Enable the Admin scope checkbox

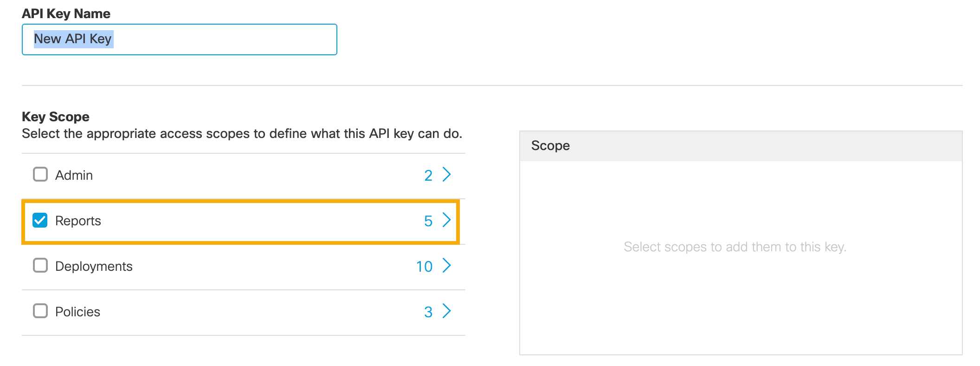coord(40,175)
